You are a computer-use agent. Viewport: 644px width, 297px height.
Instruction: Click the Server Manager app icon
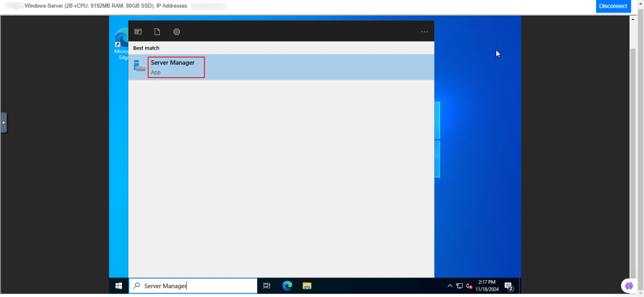point(139,67)
